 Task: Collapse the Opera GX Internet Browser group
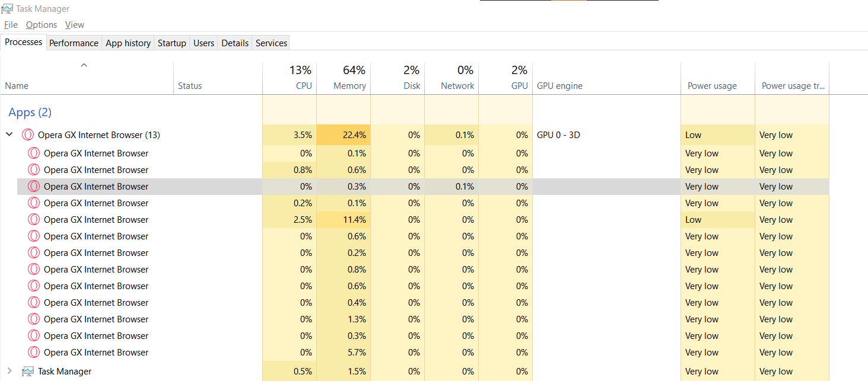(x=9, y=135)
